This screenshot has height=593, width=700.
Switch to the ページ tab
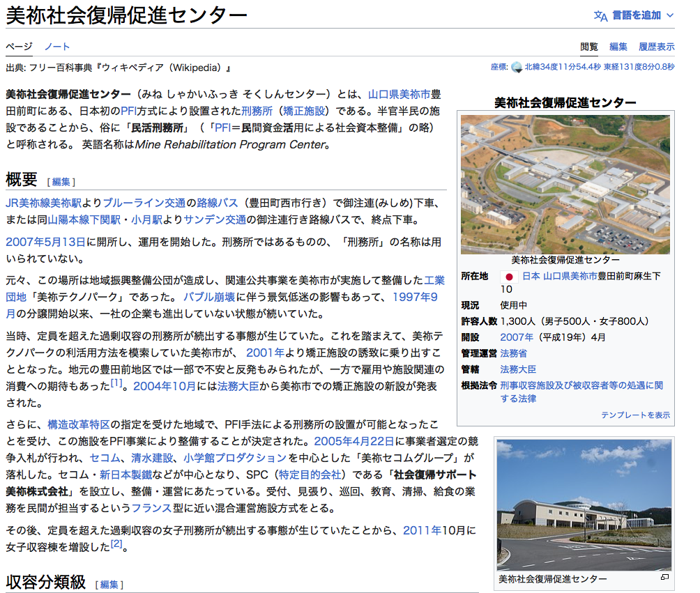[x=20, y=47]
